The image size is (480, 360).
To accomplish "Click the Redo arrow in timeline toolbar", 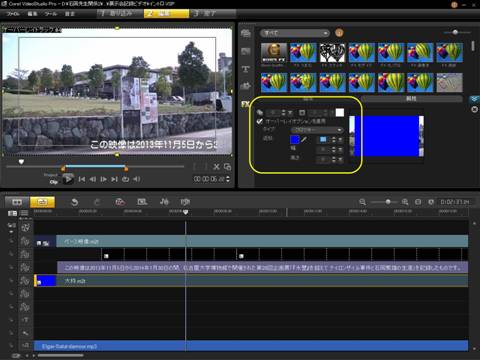I will click(x=97, y=202).
